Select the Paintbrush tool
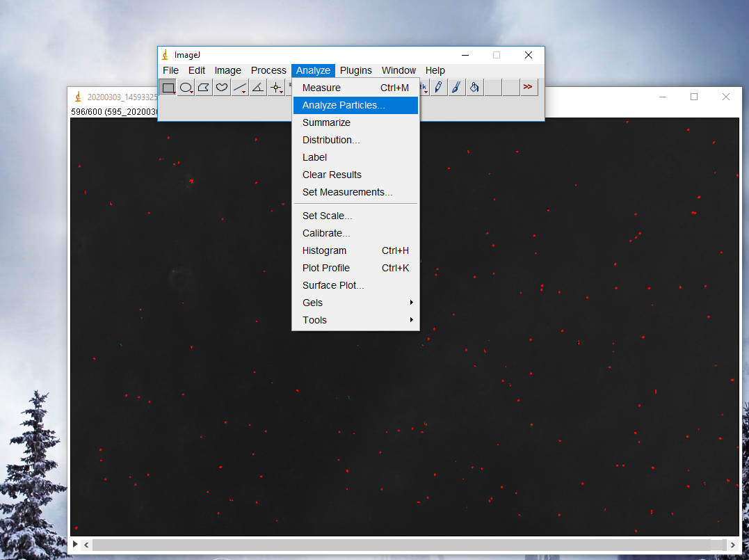 [457, 88]
